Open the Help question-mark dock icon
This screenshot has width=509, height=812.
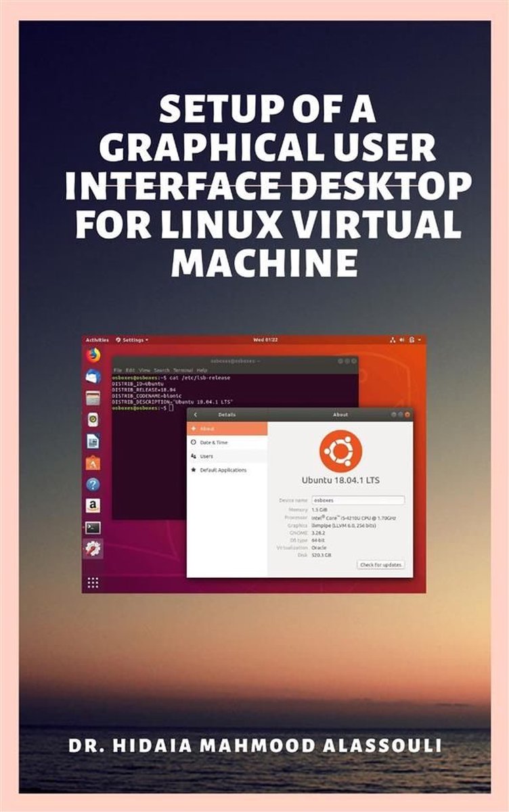pos(93,484)
